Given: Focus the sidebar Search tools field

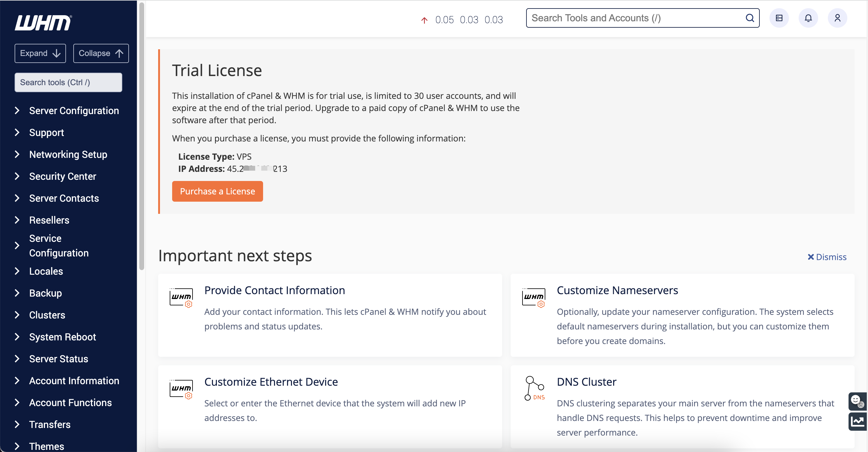Looking at the screenshot, I should 68,82.
